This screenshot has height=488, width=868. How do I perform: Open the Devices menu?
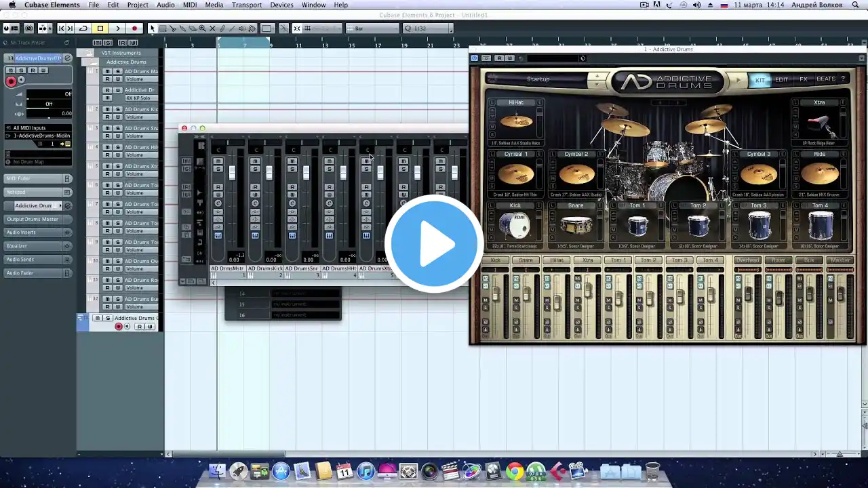click(281, 5)
